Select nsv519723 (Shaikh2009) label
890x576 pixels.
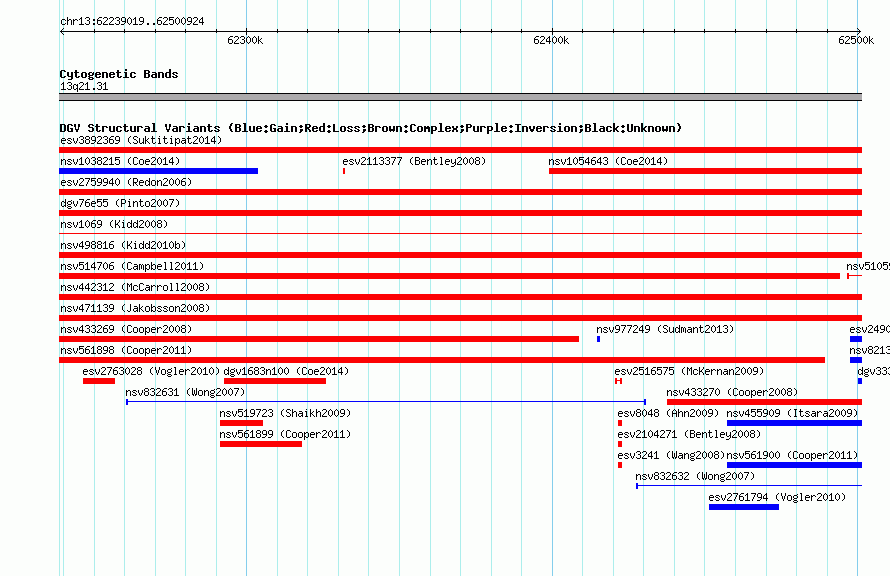click(285, 413)
